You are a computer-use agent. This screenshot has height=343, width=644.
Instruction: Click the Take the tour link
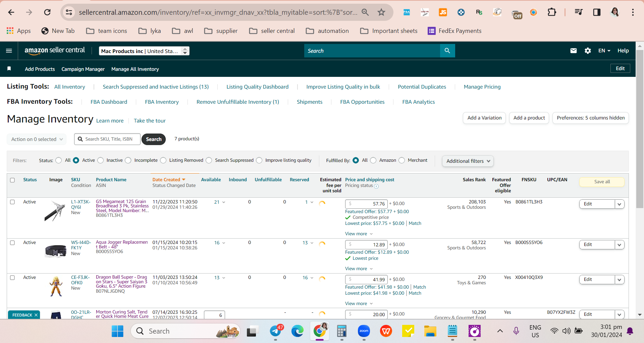(x=150, y=121)
